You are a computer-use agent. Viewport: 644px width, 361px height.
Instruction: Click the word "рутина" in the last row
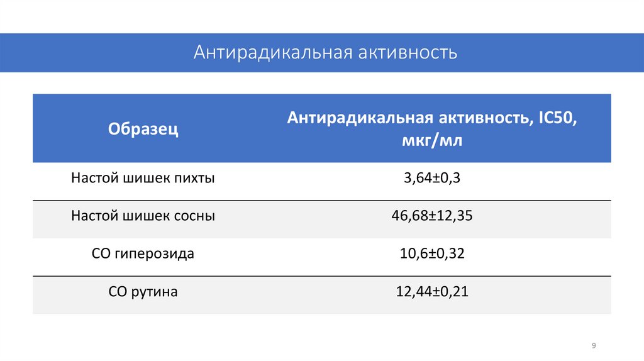tap(155, 292)
